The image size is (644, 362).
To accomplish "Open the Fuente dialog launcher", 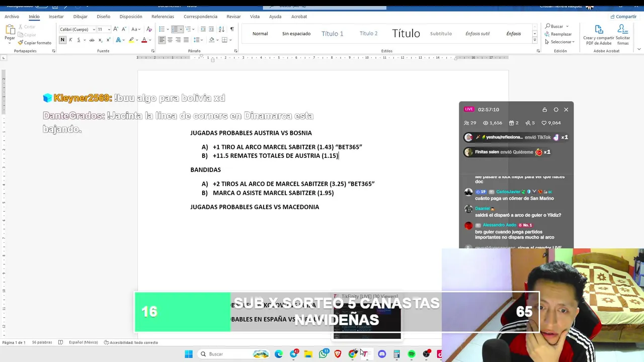I will (x=153, y=51).
